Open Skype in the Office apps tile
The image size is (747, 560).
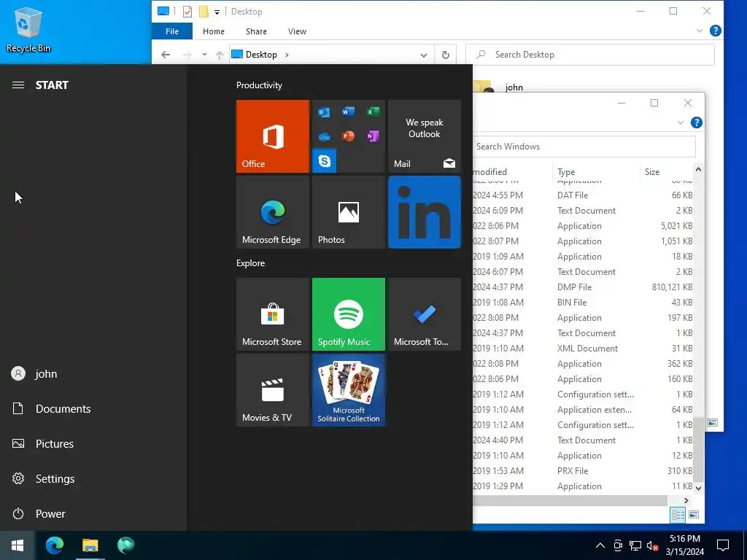tap(325, 161)
